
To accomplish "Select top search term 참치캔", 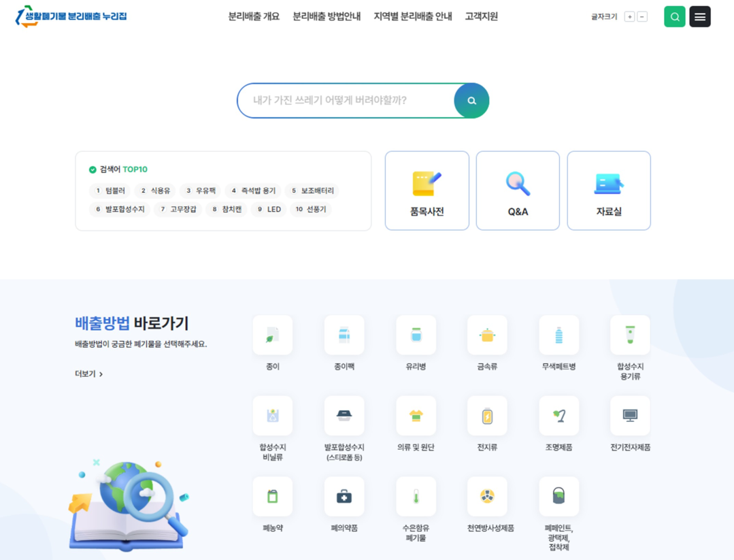I will click(227, 210).
